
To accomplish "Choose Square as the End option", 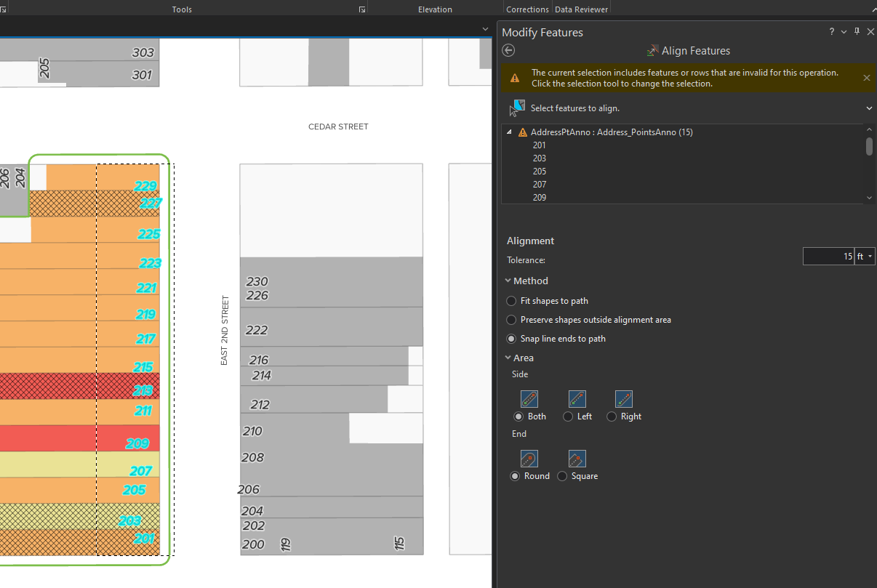I will pos(561,476).
